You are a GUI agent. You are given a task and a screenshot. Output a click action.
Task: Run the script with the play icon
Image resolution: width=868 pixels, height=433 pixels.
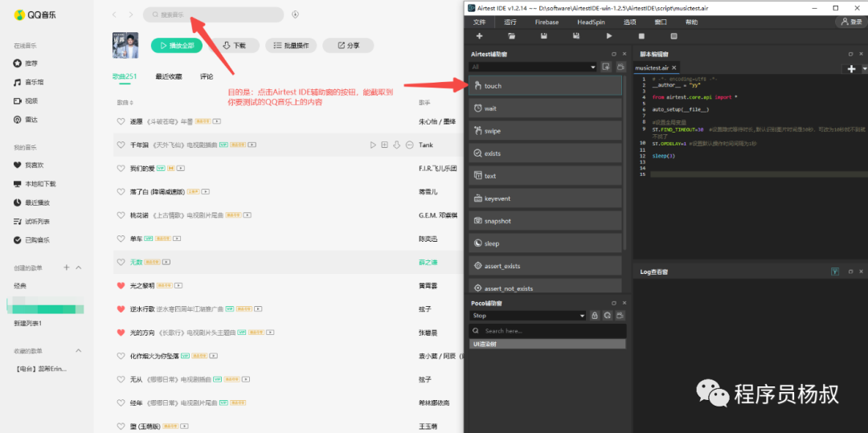tap(609, 36)
